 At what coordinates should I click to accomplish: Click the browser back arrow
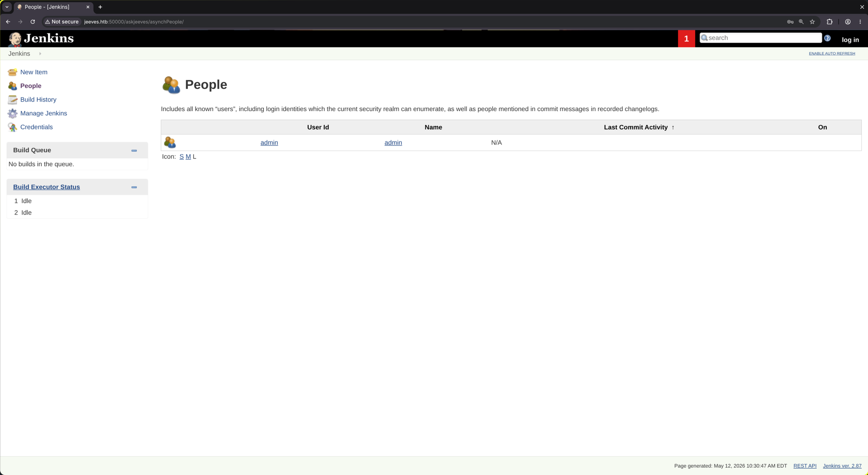click(8, 22)
